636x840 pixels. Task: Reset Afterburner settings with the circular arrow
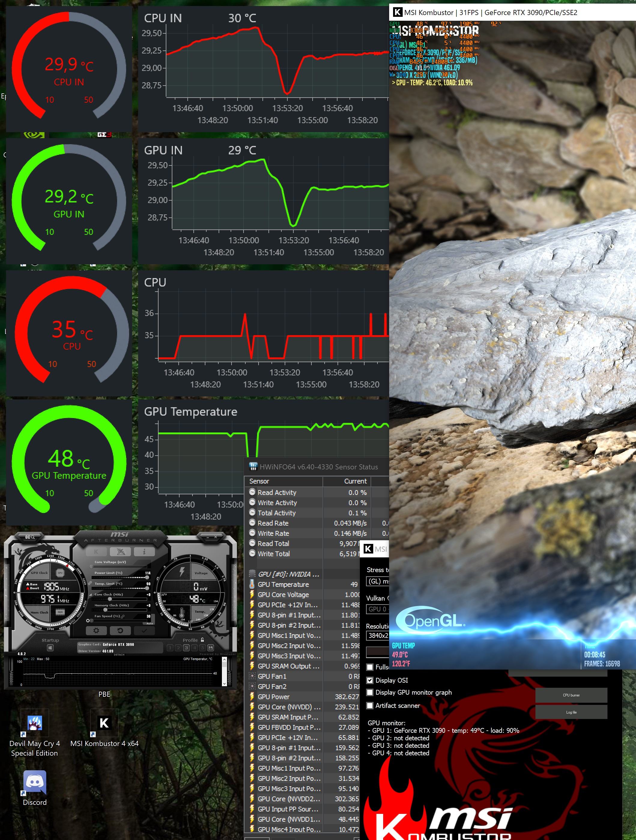click(120, 630)
